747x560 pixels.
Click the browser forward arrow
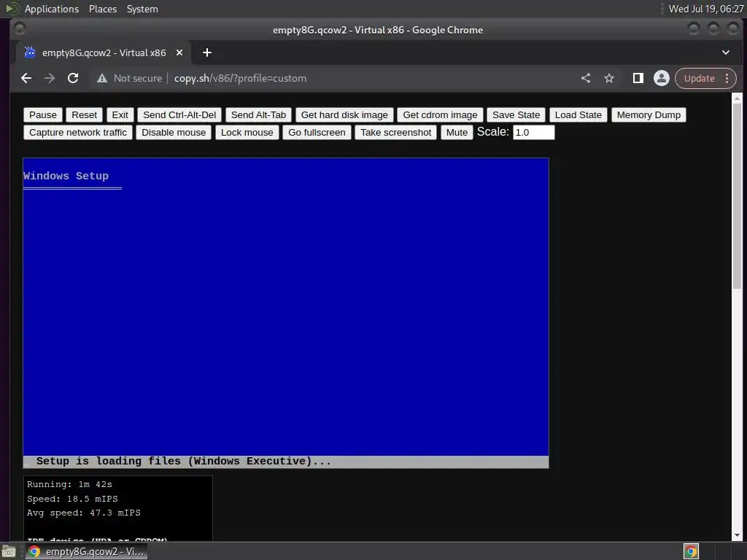50,78
